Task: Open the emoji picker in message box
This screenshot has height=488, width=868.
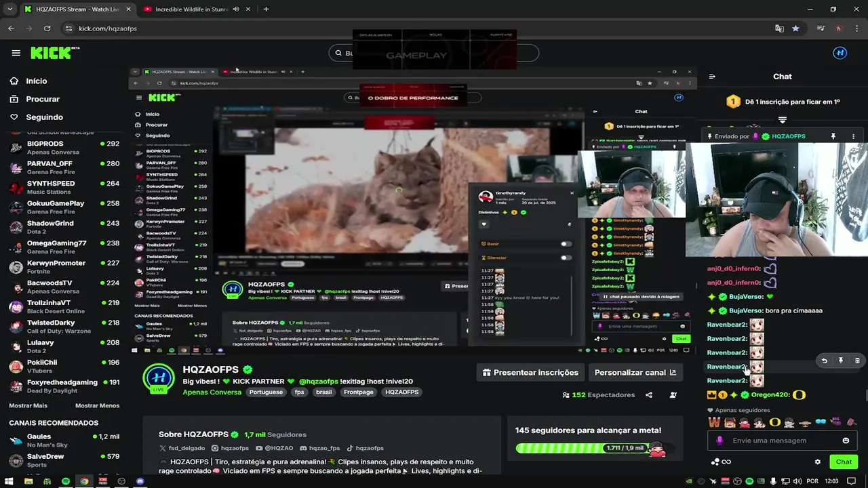Action: point(846,441)
